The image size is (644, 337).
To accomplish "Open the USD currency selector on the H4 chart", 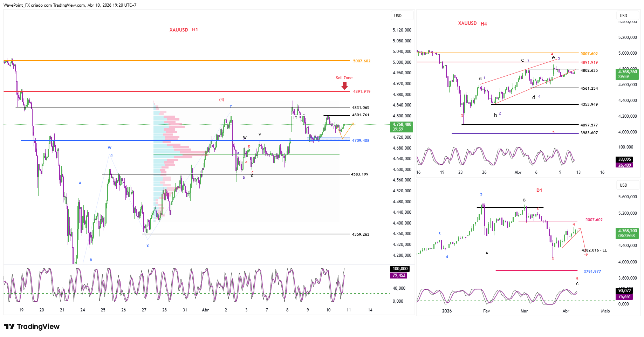I will (627, 15).
